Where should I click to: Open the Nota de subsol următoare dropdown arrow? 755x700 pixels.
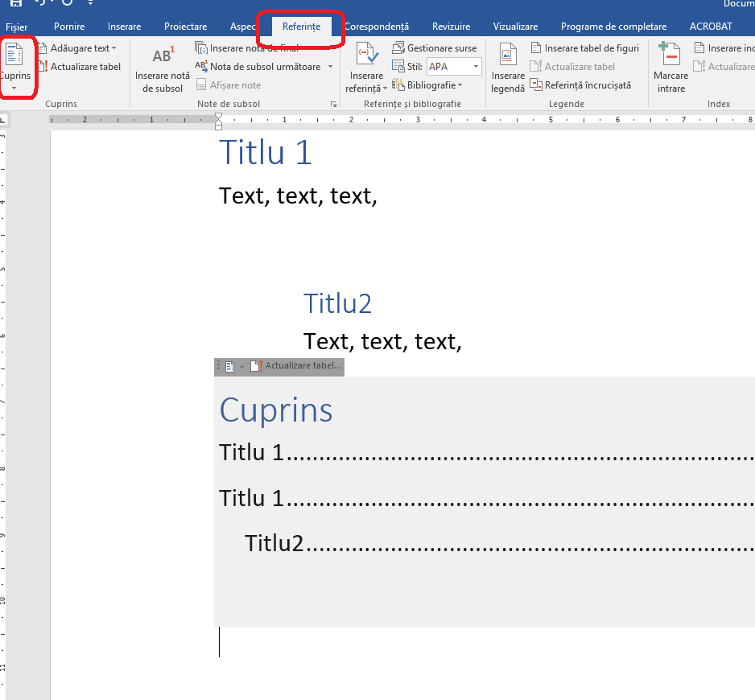(x=331, y=67)
